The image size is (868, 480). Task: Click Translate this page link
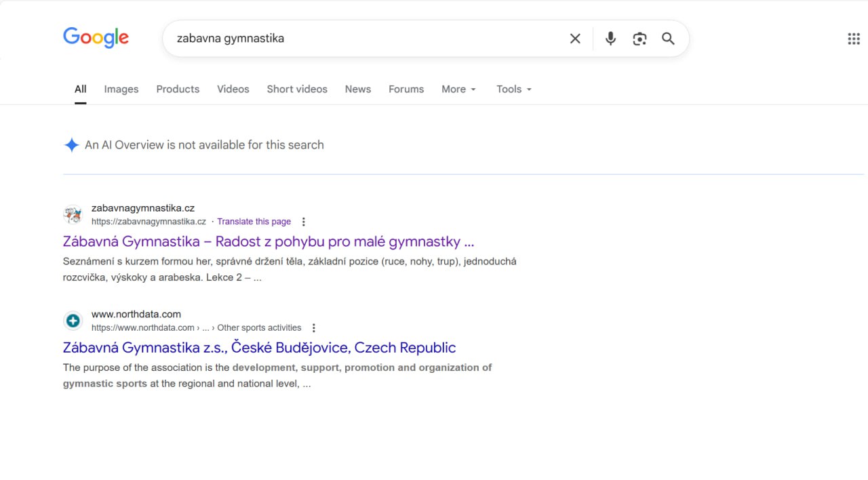[254, 222]
